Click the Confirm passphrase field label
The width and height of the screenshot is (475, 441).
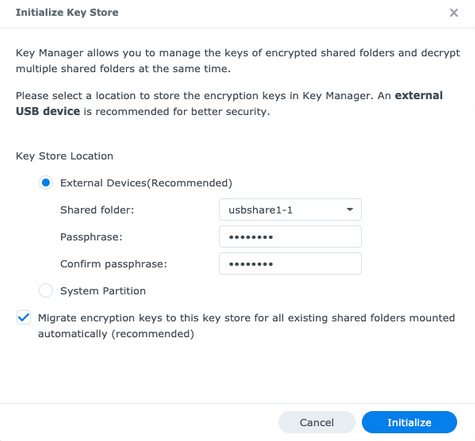click(x=114, y=264)
